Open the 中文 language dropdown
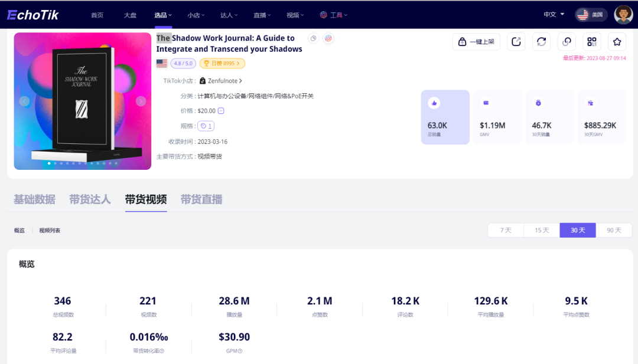 [554, 15]
